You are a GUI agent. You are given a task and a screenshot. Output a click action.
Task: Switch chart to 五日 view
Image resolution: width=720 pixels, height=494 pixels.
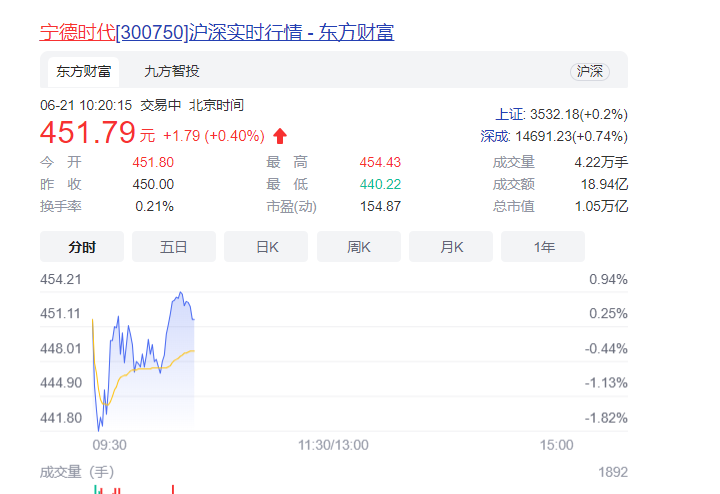174,247
